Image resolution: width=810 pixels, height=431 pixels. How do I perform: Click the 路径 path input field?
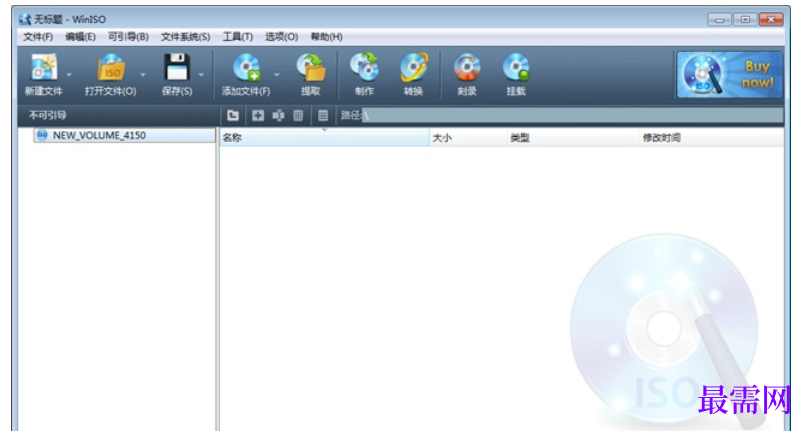(x=572, y=115)
